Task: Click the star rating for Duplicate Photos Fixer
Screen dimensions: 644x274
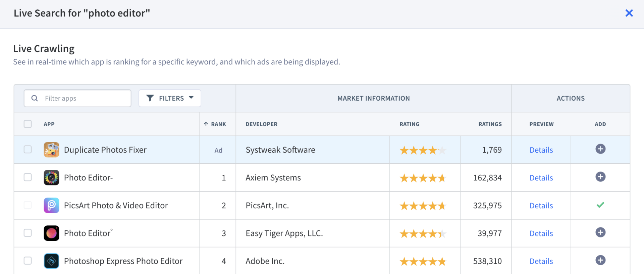Action: coord(423,150)
